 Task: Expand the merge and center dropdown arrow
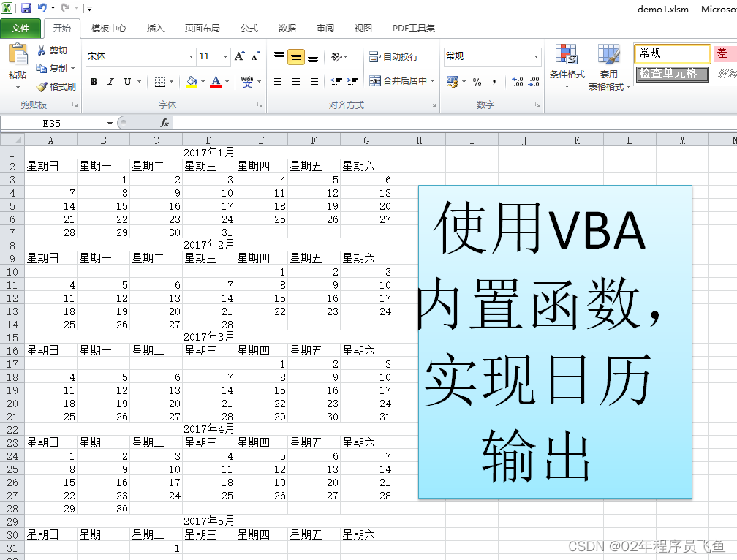(432, 81)
